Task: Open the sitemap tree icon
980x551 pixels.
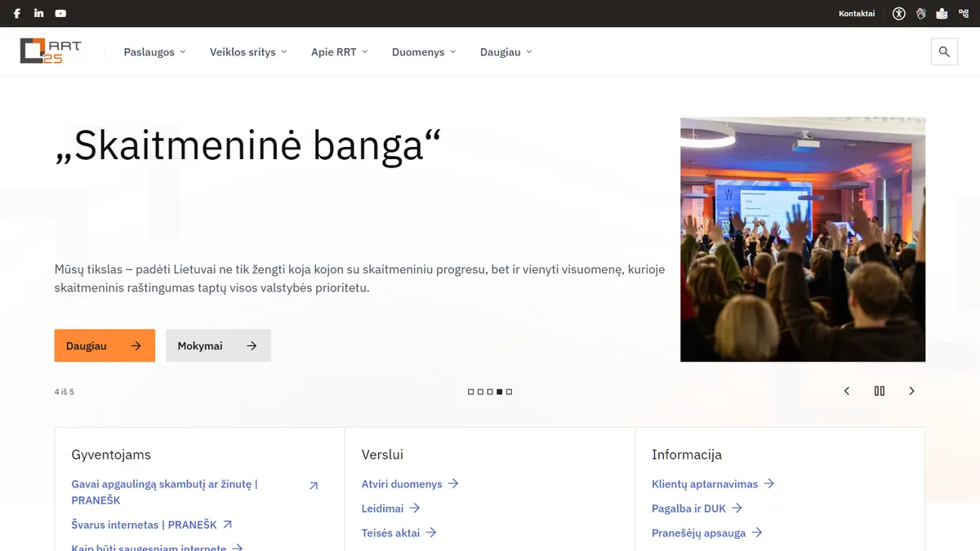Action: 964,13
